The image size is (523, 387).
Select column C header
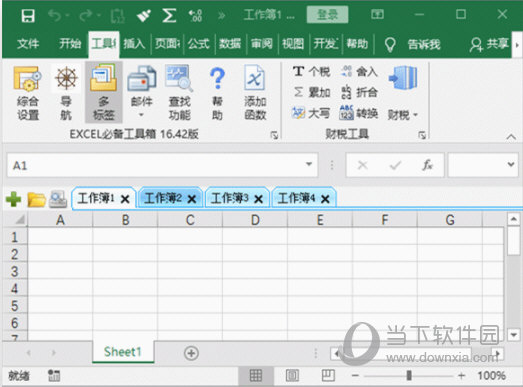pyautogui.click(x=190, y=220)
